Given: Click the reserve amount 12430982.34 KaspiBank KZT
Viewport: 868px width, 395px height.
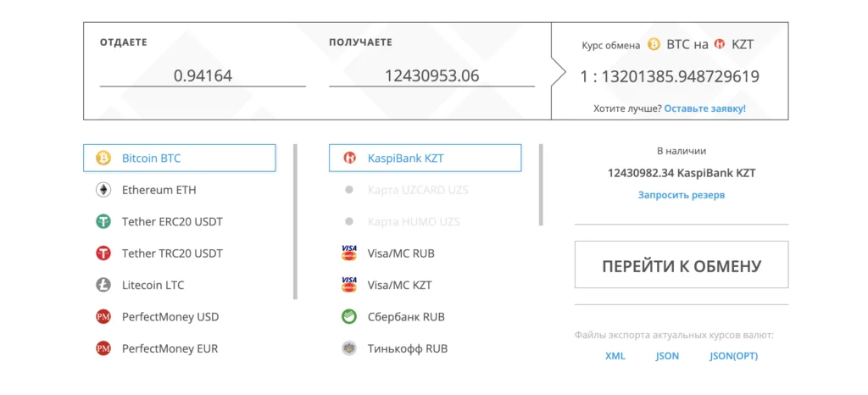Looking at the screenshot, I should 682,173.
